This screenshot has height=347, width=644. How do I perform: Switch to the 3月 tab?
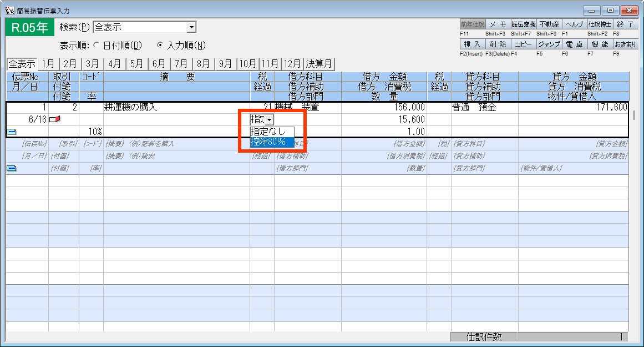pyautogui.click(x=93, y=64)
